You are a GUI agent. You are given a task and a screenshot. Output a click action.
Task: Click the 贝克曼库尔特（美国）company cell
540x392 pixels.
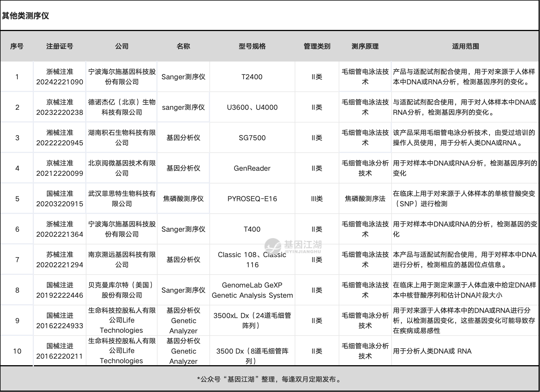point(122,290)
